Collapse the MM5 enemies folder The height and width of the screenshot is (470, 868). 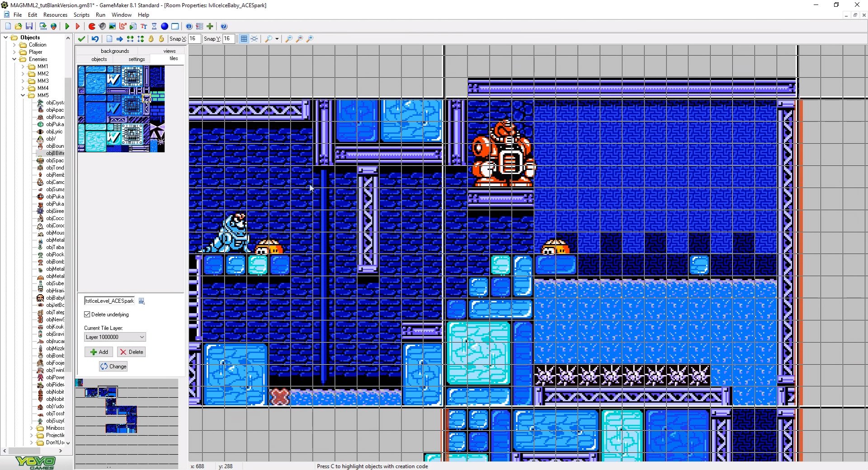22,95
